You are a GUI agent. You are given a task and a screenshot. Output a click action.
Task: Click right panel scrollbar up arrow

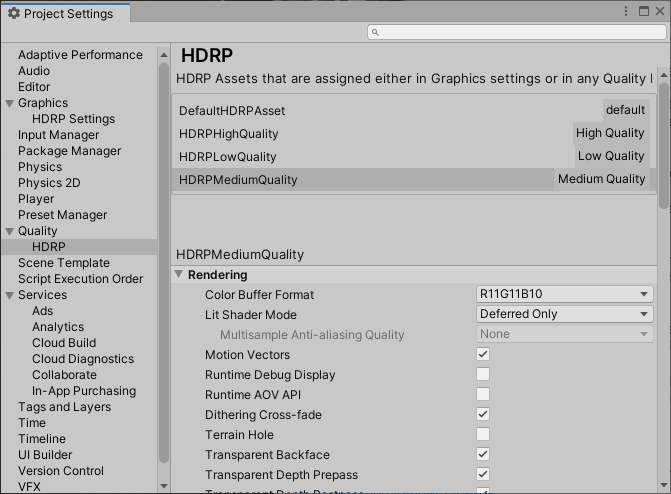(664, 75)
